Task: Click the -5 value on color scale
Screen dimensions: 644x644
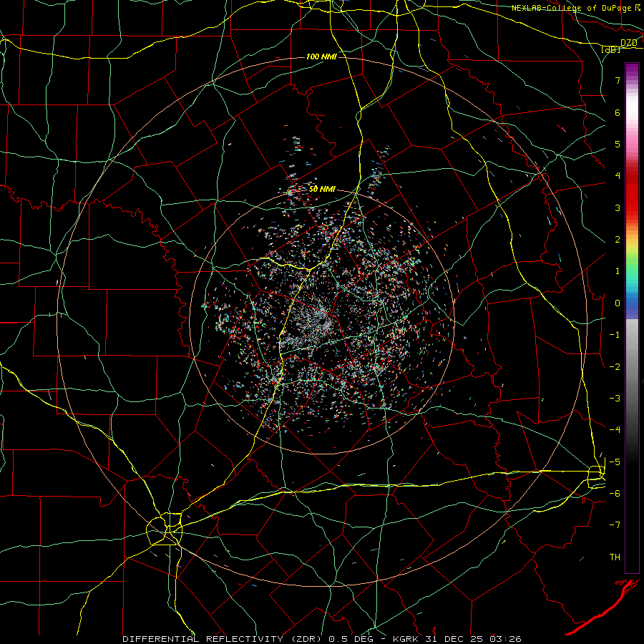Action: [615, 462]
